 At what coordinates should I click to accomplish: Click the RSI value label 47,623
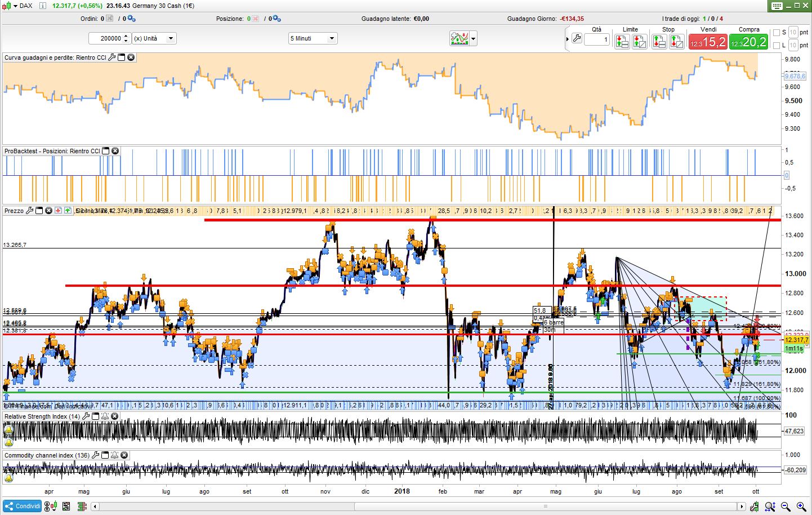pyautogui.click(x=794, y=431)
